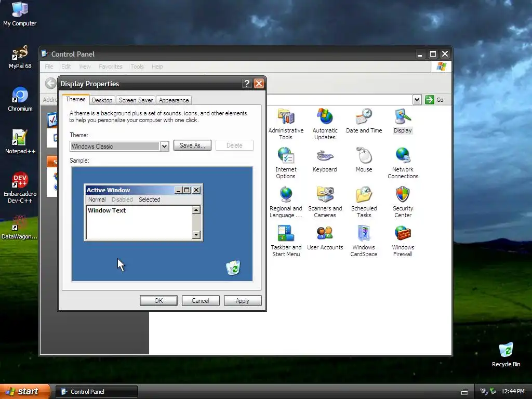Open Date and Time applet

364,121
